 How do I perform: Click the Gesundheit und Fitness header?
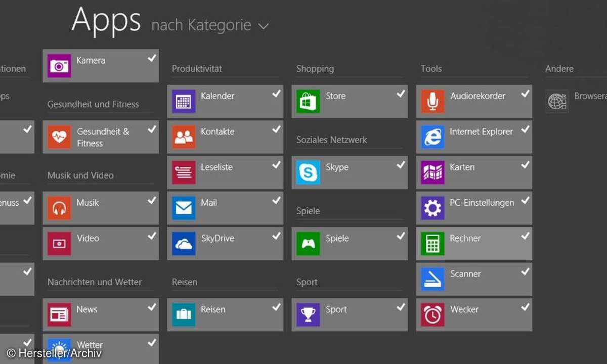93,104
